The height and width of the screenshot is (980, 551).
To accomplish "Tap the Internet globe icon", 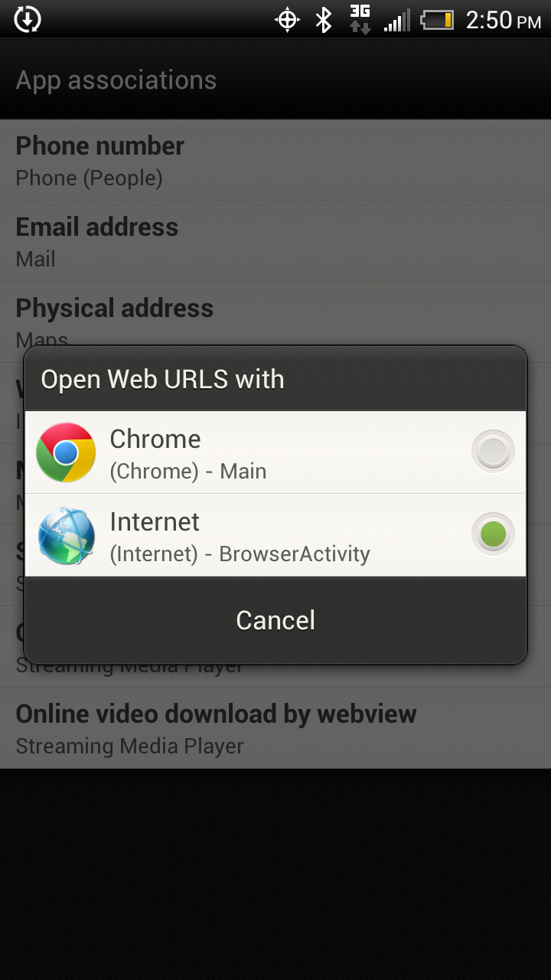I will pyautogui.click(x=66, y=535).
